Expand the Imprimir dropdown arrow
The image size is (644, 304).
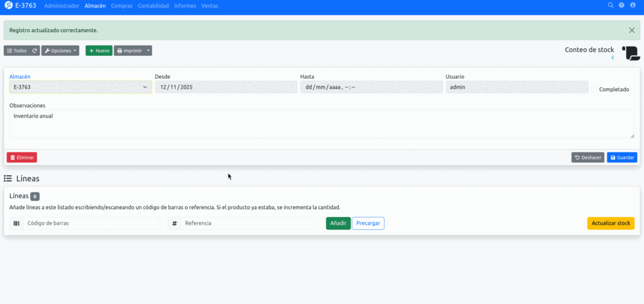point(148,50)
